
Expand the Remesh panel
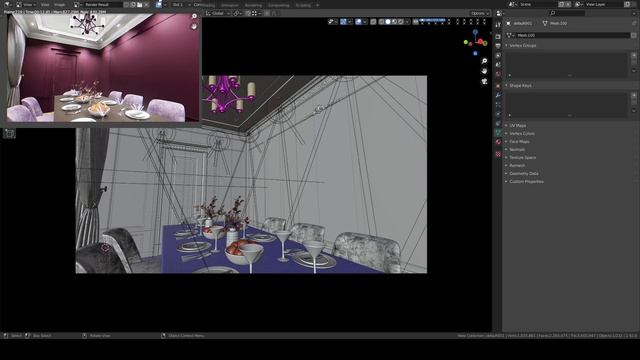click(517, 165)
